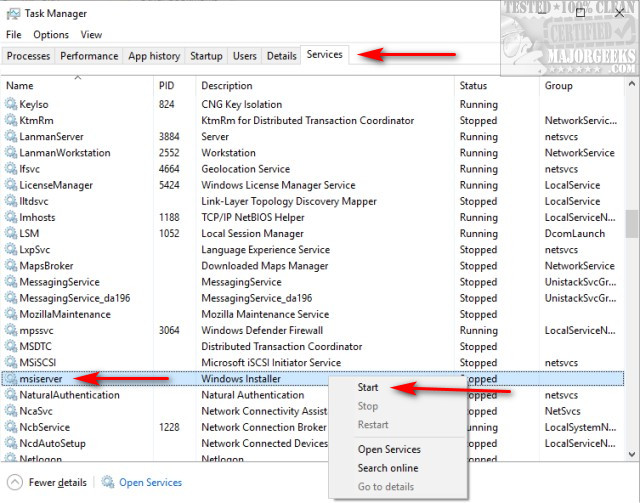Screen dimensions: 640x503
Task: Click the gear icon beside LxpSvc
Action: (11, 249)
